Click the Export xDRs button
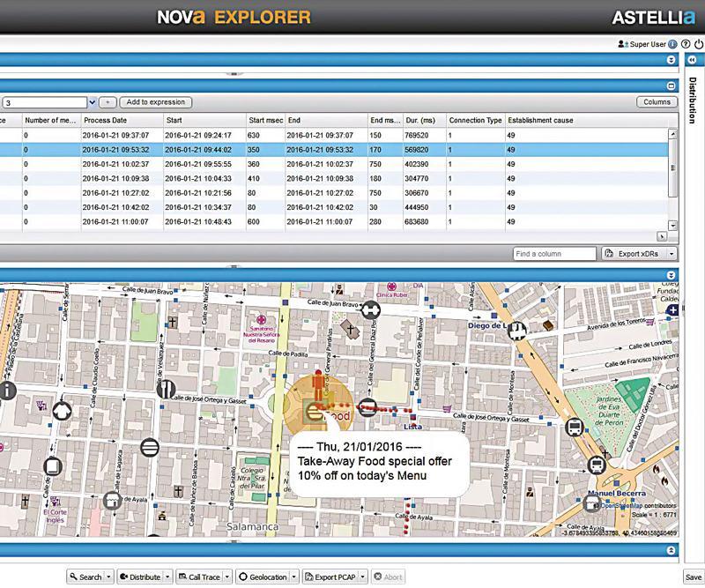This screenshot has width=705, height=588. (634, 254)
